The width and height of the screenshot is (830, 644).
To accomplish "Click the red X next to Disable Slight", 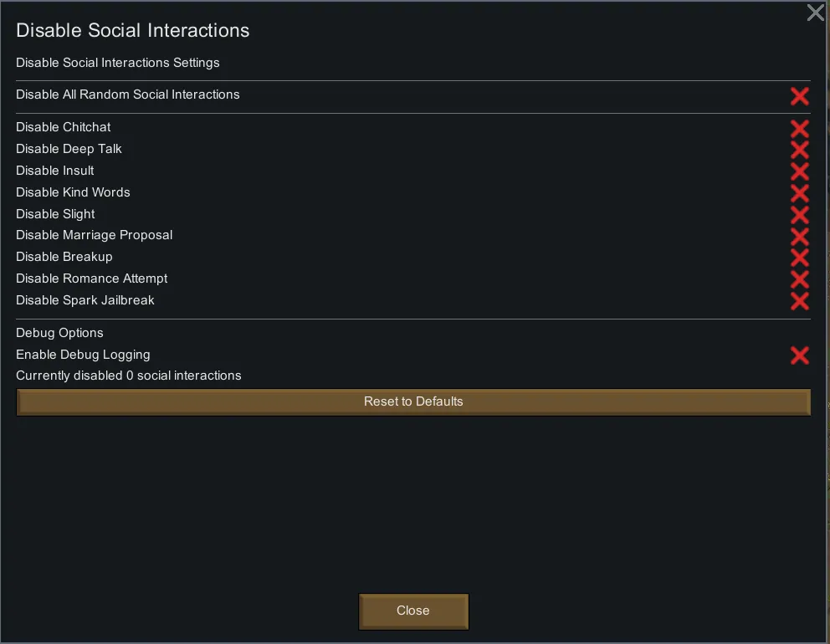I will [799, 215].
